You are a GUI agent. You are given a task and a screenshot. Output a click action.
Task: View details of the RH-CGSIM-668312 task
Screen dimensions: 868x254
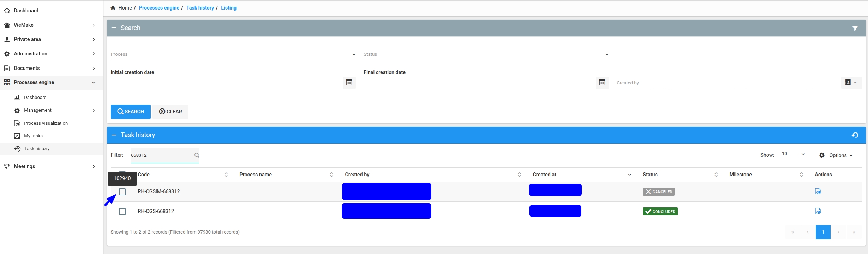click(818, 191)
